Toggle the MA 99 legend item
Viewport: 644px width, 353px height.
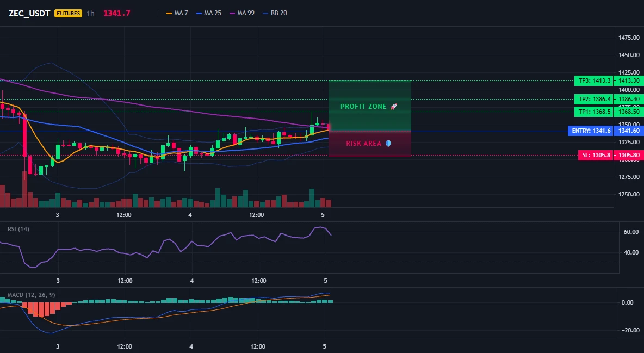(x=242, y=13)
